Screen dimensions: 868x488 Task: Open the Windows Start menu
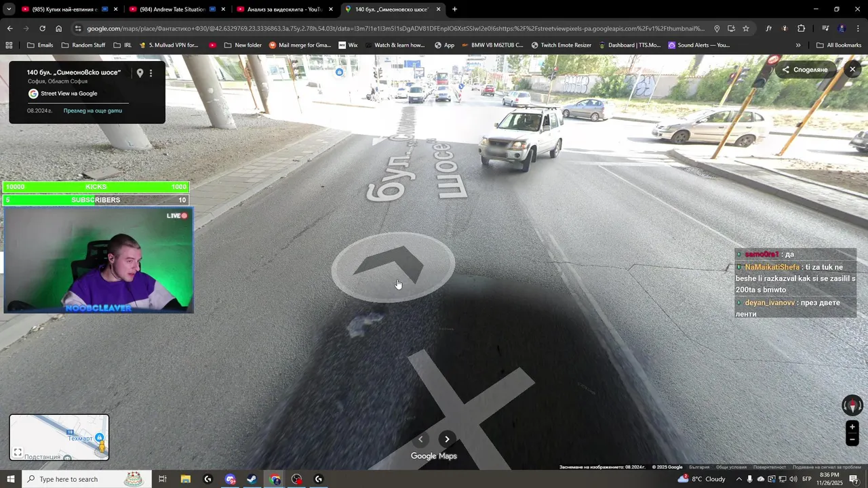tap(10, 479)
